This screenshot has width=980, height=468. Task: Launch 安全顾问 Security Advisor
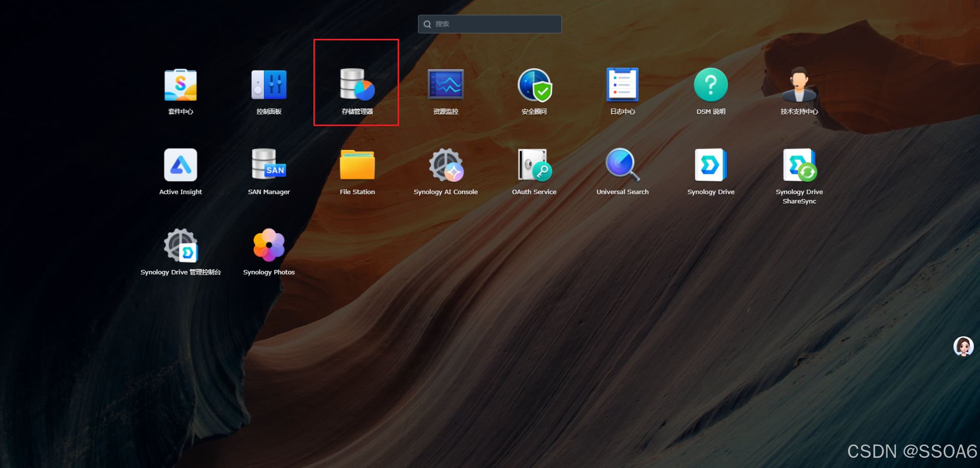[x=534, y=85]
